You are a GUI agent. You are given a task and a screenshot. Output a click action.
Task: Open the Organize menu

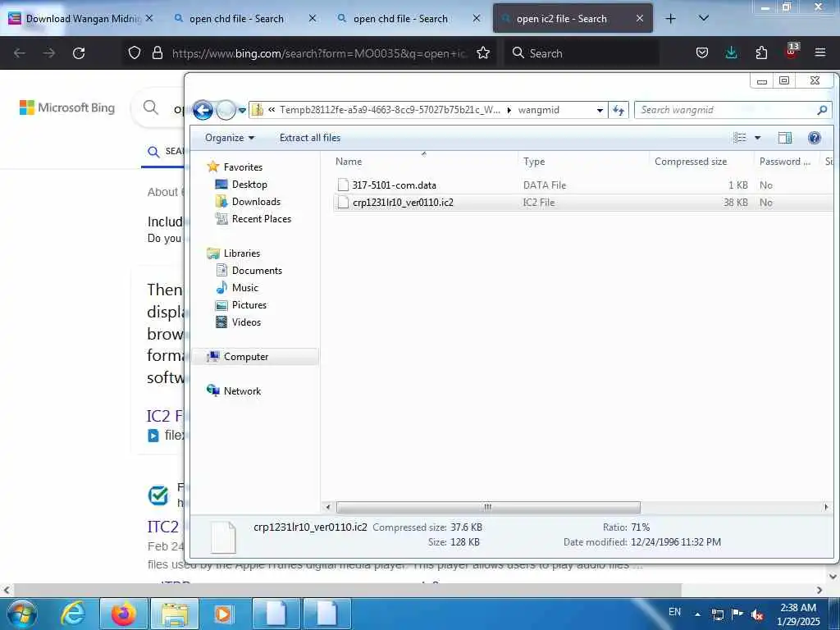tap(230, 138)
